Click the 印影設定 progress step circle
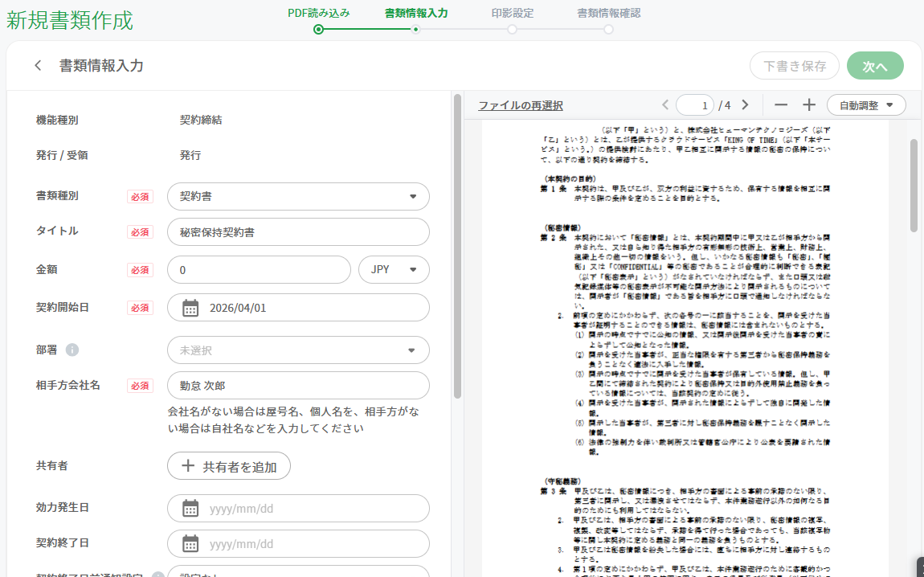Viewport: 924px width, 577px height. 512,30
